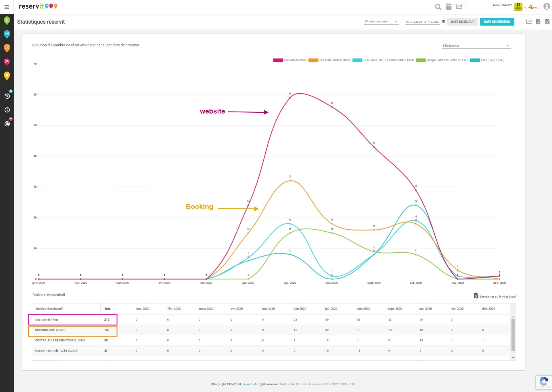Screen dimensions: 552x392
Task: Toggle EXPEDIA (LOGIS) legend swatch
Action: [x=475, y=60]
